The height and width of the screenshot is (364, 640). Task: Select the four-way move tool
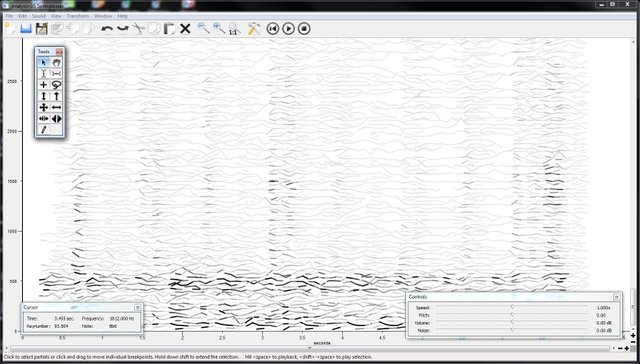point(43,107)
